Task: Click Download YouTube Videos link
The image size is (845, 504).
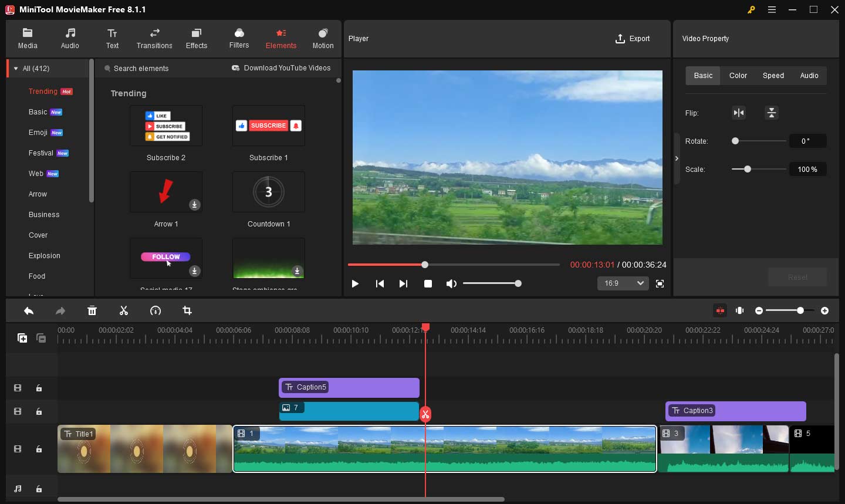Action: (281, 68)
